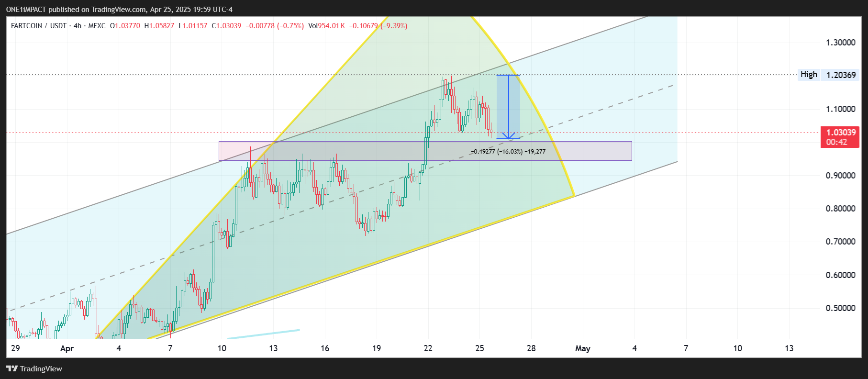Click the 0.80000 price axis label
This screenshot has width=868, height=379.
841,209
